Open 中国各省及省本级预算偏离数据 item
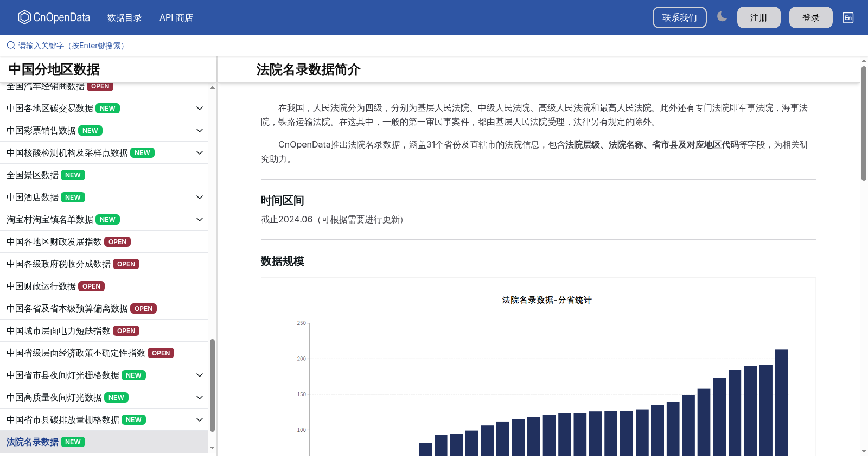The width and height of the screenshot is (868, 465). tap(104, 309)
